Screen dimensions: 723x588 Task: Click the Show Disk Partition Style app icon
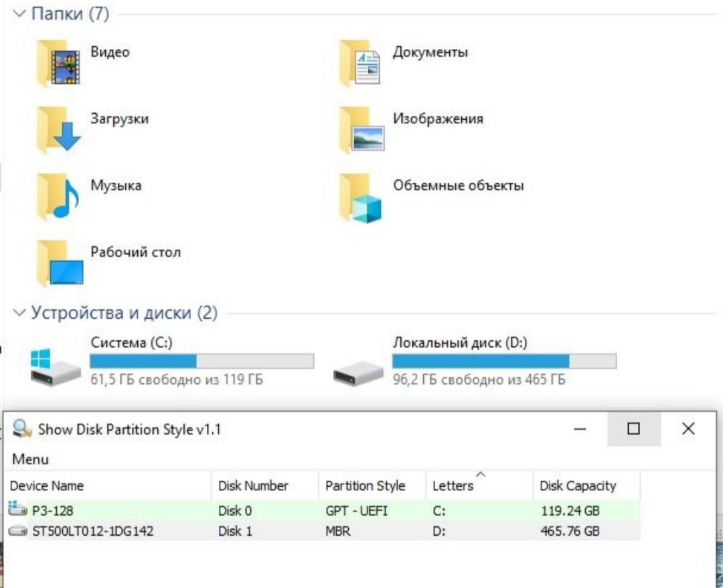[x=21, y=429]
